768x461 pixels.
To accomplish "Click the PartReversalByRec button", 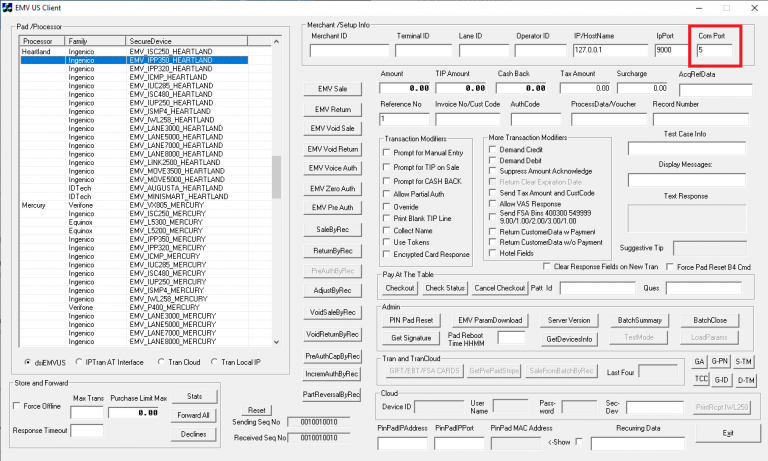I will (333, 394).
